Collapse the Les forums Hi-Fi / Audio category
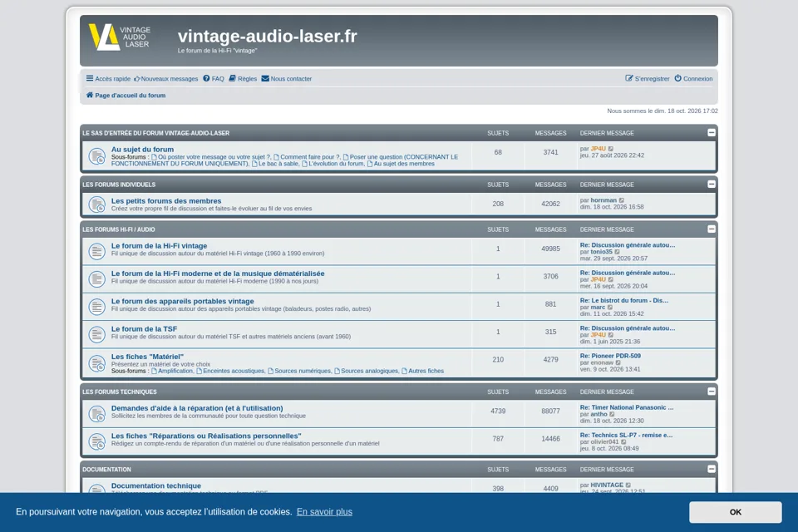This screenshot has width=798, height=532. [712, 229]
